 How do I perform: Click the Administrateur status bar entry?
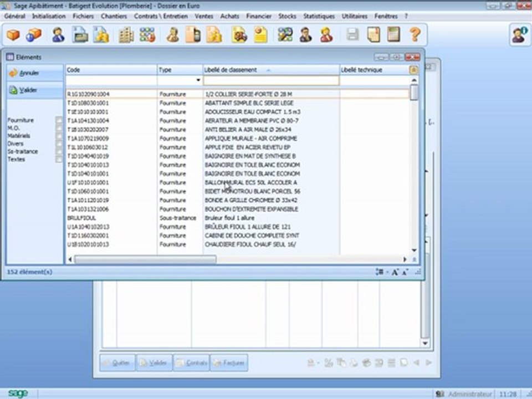[464, 394]
